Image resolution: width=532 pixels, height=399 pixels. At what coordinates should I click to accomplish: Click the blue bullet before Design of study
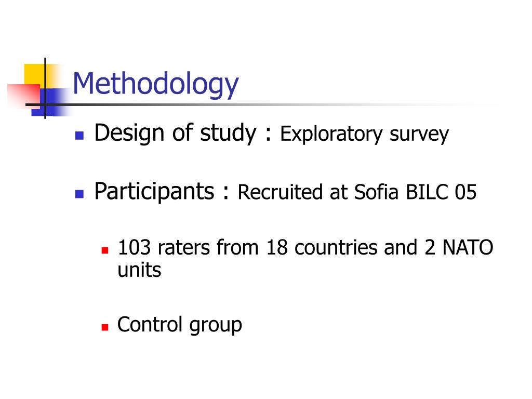(79, 136)
